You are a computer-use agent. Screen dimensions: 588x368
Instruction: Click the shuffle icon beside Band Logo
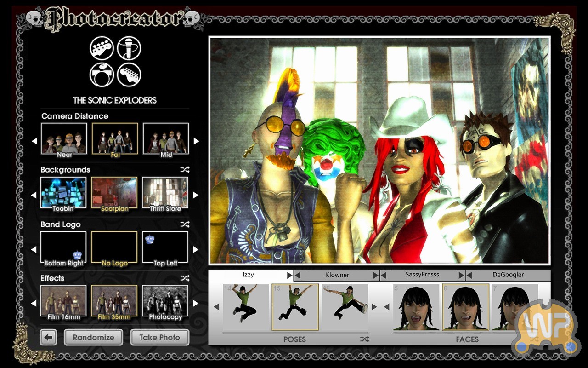pyautogui.click(x=185, y=224)
